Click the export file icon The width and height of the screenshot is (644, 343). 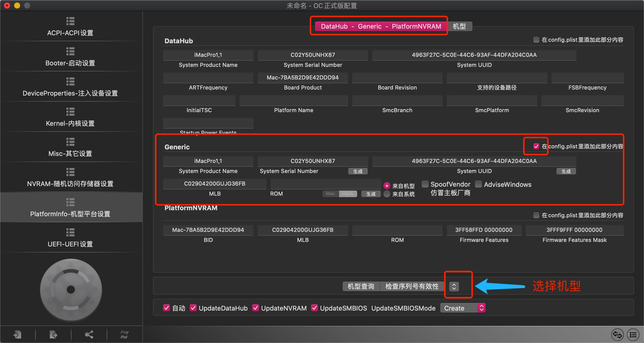pos(53,334)
